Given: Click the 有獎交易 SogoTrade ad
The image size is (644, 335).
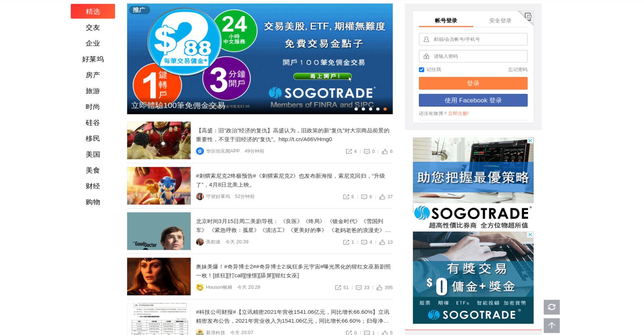Looking at the screenshot, I should [x=473, y=278].
